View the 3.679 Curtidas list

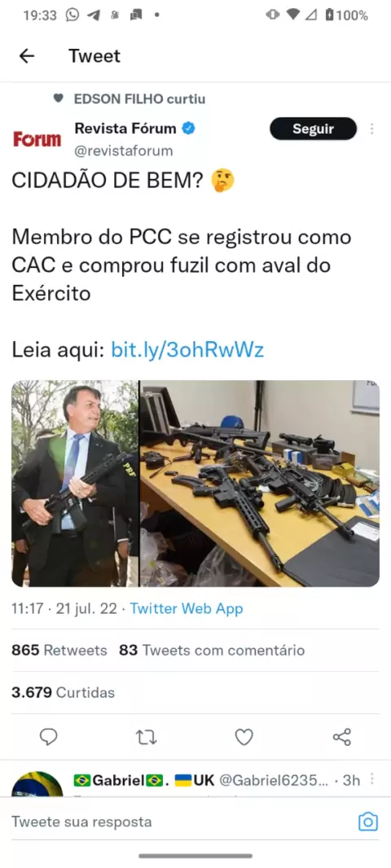(64, 692)
